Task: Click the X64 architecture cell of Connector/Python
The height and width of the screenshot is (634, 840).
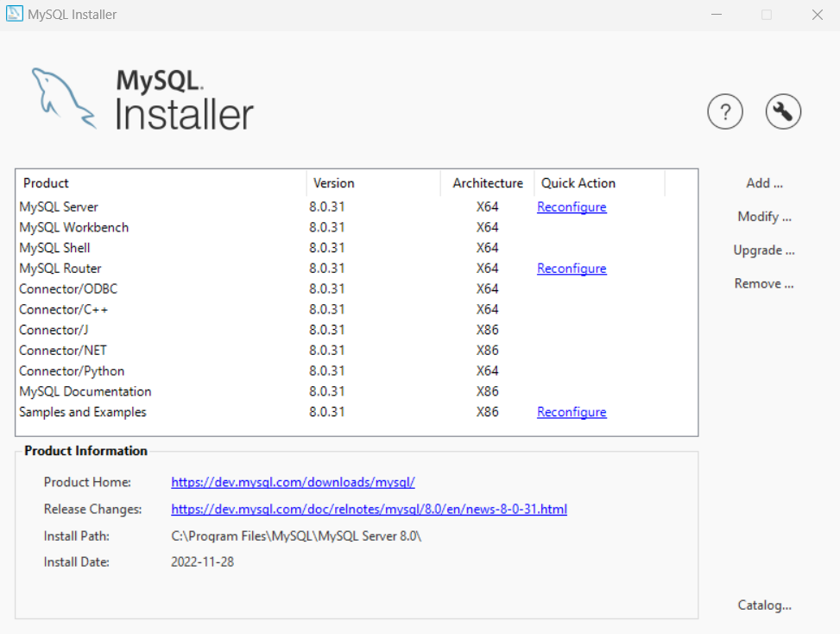Action: pyautogui.click(x=488, y=371)
